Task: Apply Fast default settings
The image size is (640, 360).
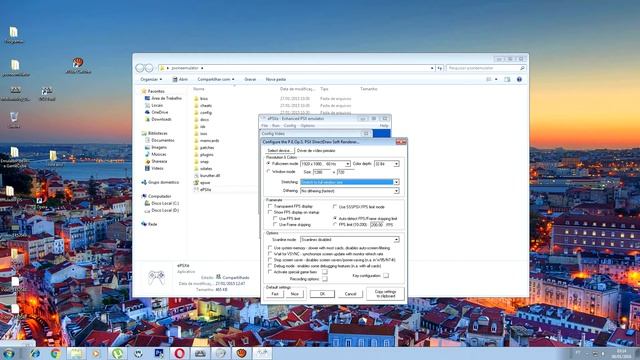Action: 275,294
